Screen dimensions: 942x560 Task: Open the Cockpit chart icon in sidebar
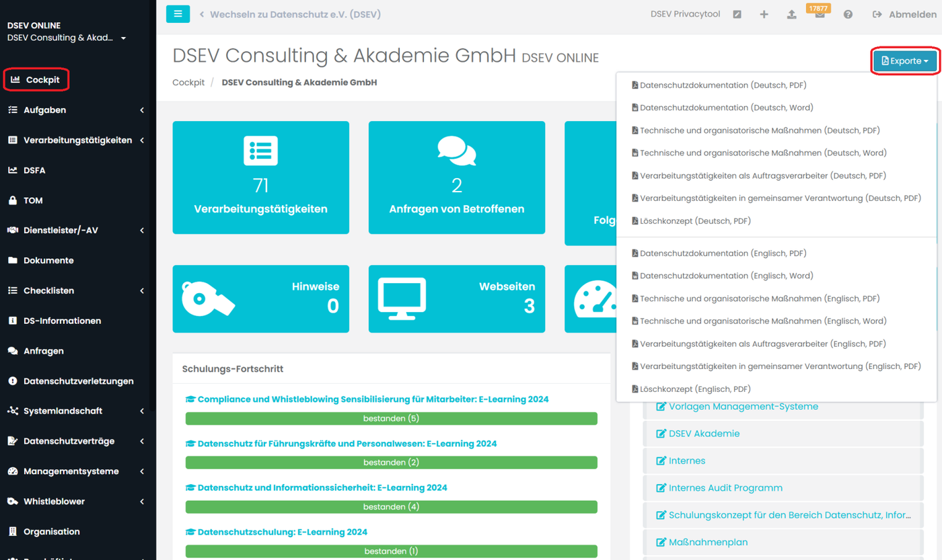coord(15,80)
